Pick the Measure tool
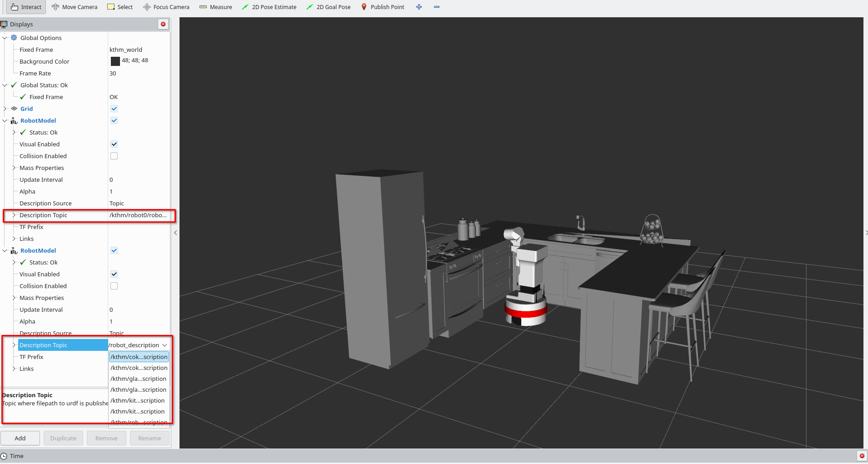868x464 pixels. click(216, 7)
